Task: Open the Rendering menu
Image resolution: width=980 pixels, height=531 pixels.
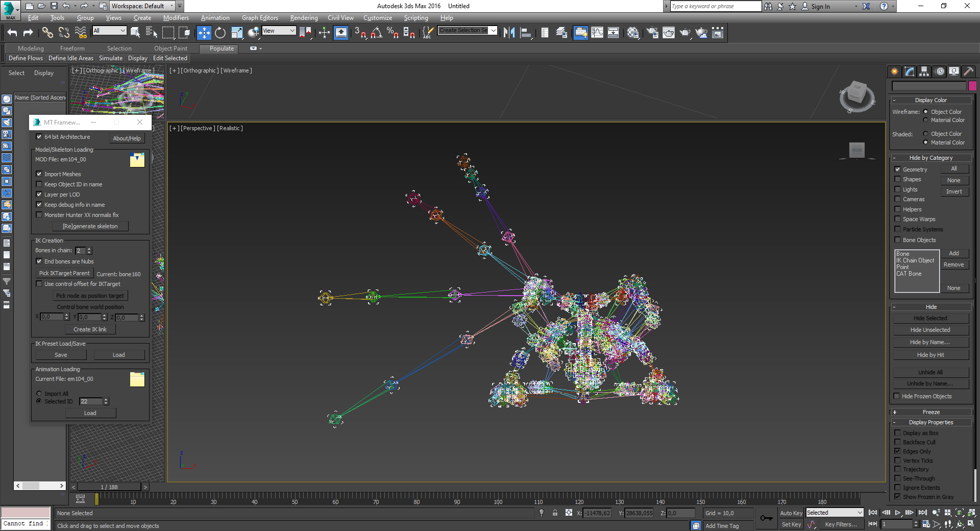Action: tap(304, 17)
